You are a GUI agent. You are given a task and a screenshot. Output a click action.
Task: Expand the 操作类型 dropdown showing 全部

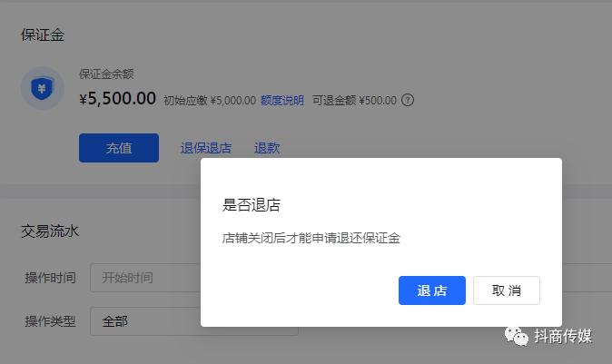pos(145,321)
